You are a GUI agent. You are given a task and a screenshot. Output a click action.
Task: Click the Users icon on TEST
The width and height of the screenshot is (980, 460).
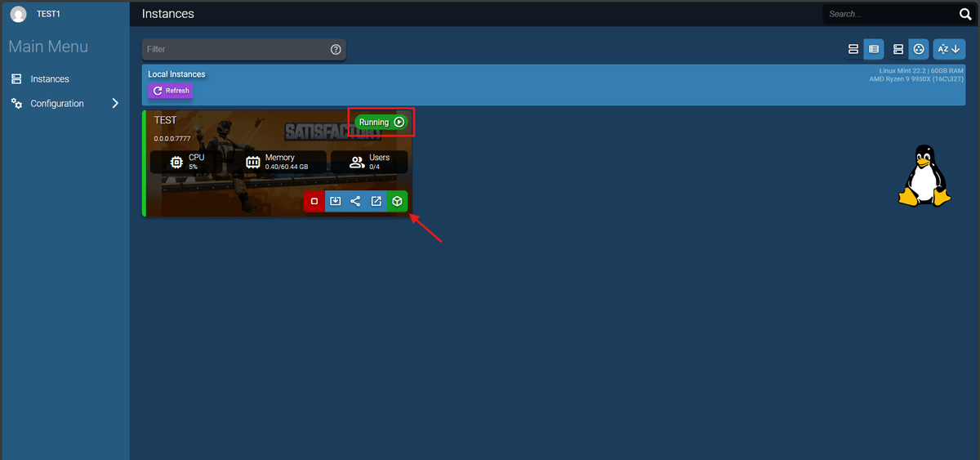tap(357, 162)
